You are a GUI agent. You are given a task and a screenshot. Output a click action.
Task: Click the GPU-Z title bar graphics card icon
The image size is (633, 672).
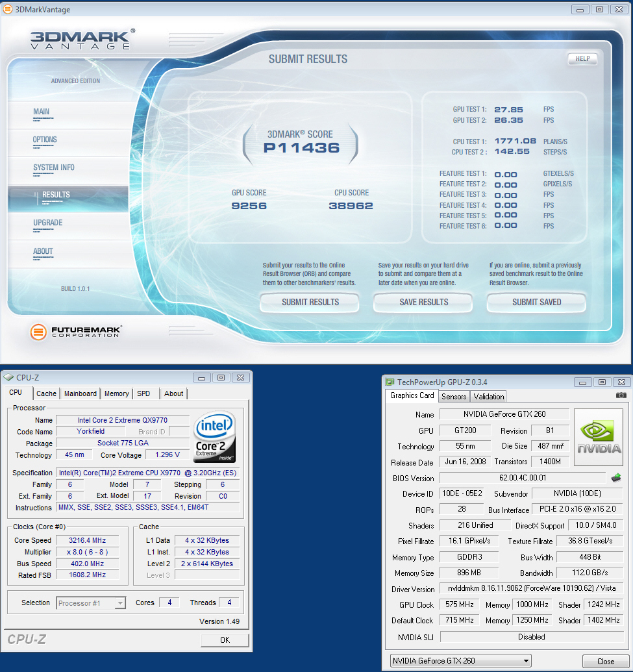390,382
